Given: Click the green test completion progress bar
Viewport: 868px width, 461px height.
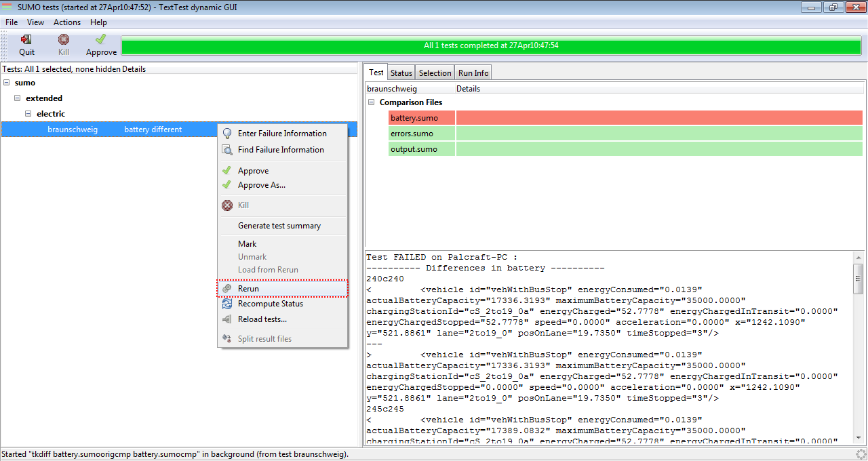Looking at the screenshot, I should pyautogui.click(x=491, y=46).
